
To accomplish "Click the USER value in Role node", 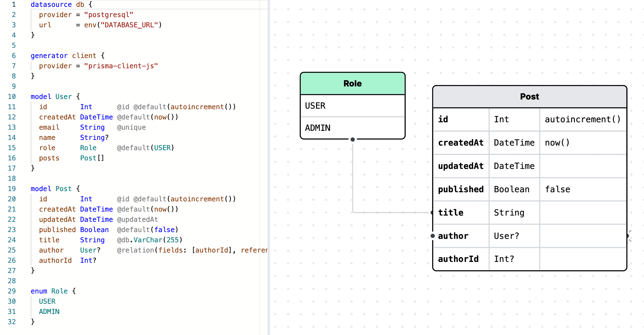I will coord(315,106).
